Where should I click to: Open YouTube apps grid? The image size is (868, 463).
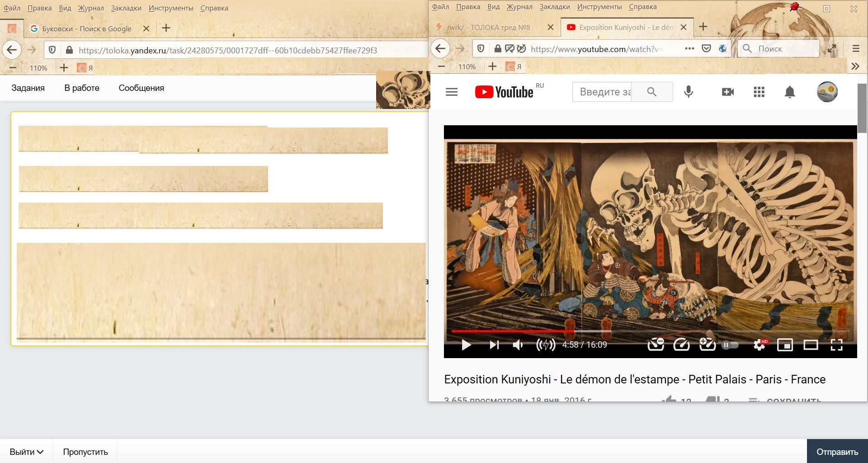[759, 92]
